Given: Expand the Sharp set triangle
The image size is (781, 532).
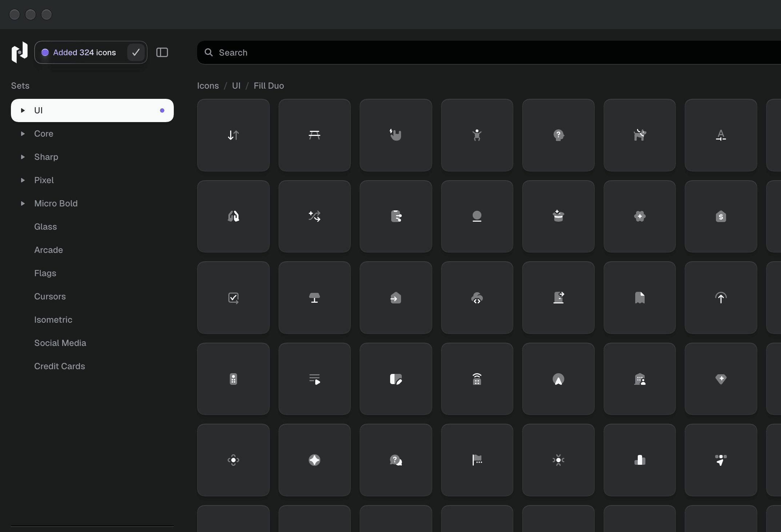Looking at the screenshot, I should (x=23, y=157).
